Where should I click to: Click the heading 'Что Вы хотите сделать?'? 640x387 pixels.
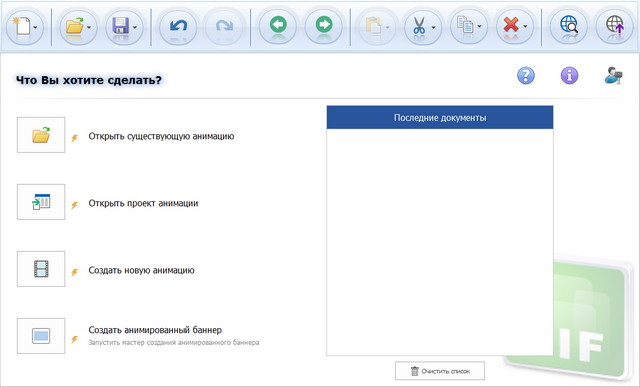click(x=89, y=80)
